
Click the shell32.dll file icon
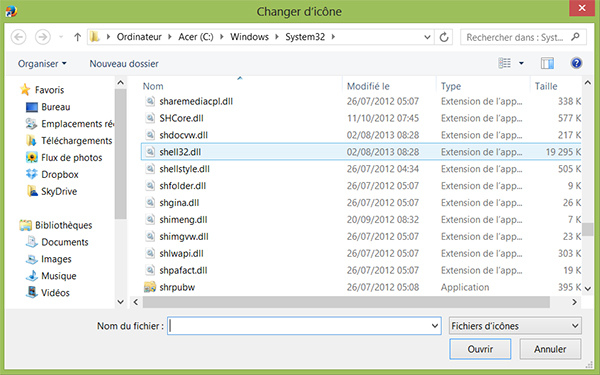[150, 152]
